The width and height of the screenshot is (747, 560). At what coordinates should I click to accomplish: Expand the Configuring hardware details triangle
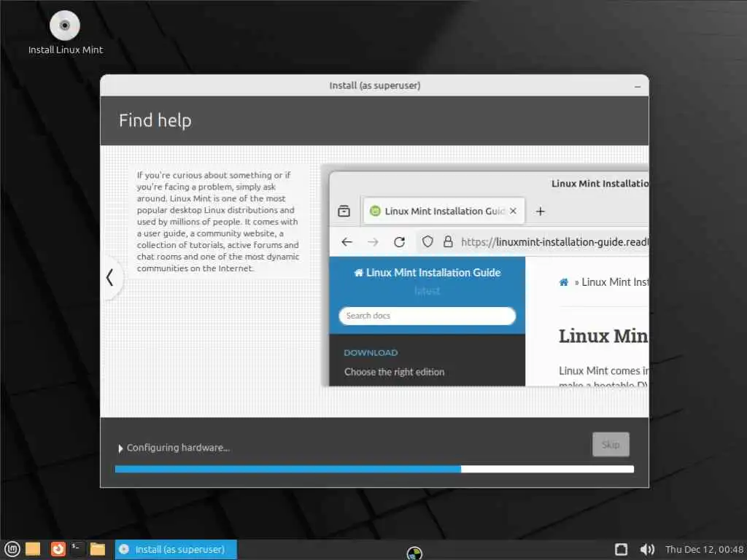(x=120, y=448)
